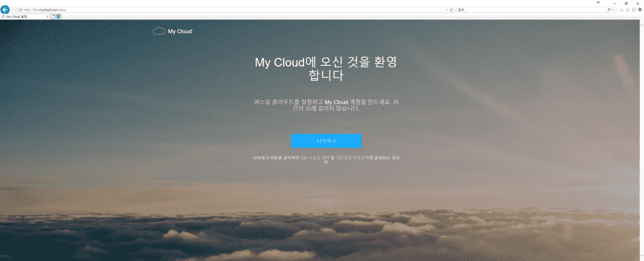Click the setup description paragraph text
Viewport: 644px width, 261px height.
pyautogui.click(x=326, y=105)
